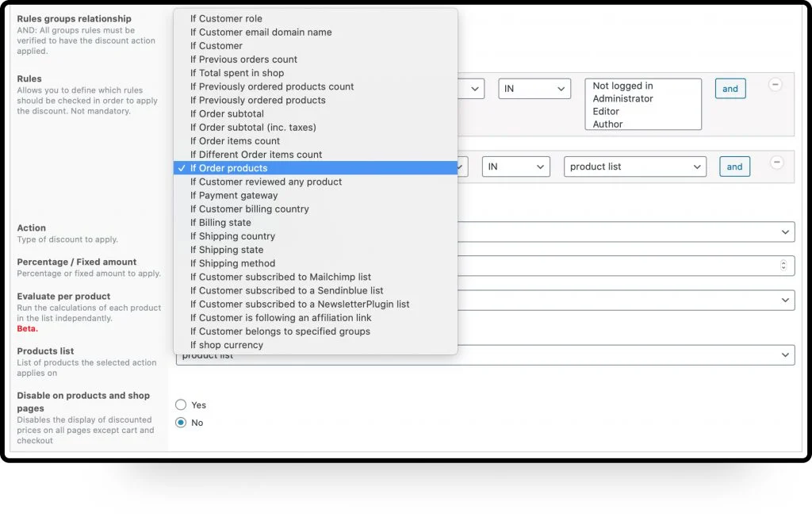Select Yes for disable on products pages
The width and height of the screenshot is (812, 517).
coord(181,405)
